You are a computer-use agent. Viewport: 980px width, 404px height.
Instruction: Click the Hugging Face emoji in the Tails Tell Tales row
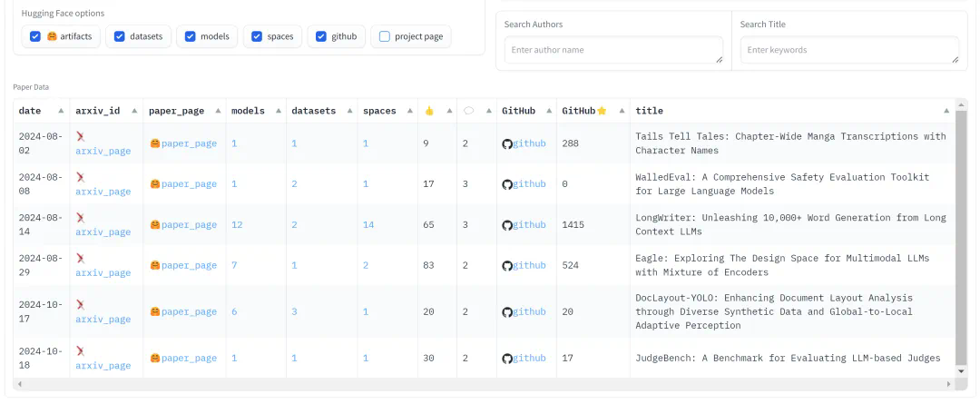tap(155, 143)
